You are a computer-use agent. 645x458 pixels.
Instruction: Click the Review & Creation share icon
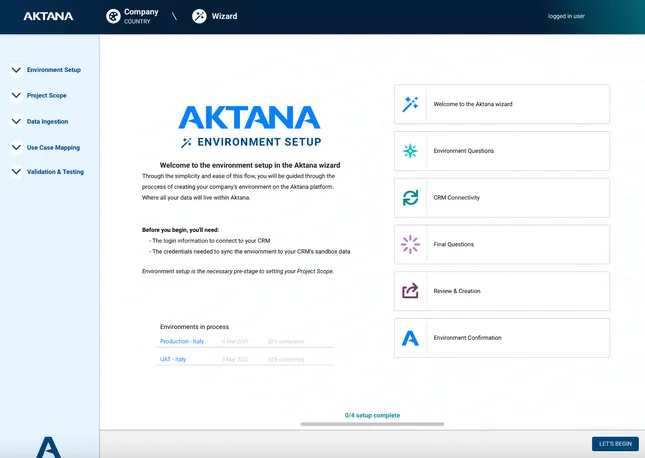click(410, 291)
